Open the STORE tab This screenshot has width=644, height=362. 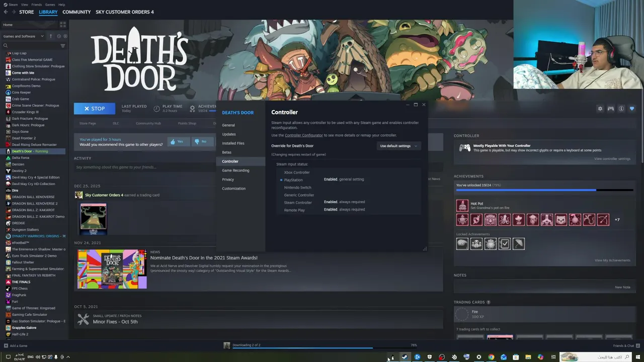click(26, 12)
